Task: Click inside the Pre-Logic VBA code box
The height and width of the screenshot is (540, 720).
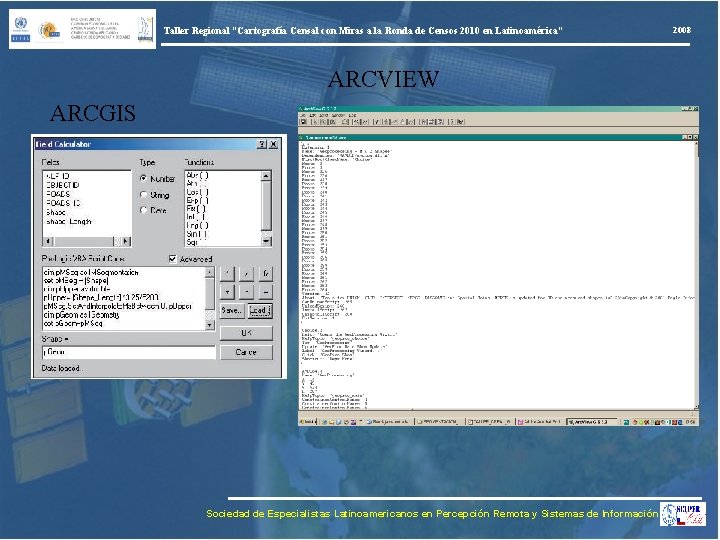Action: (124, 298)
